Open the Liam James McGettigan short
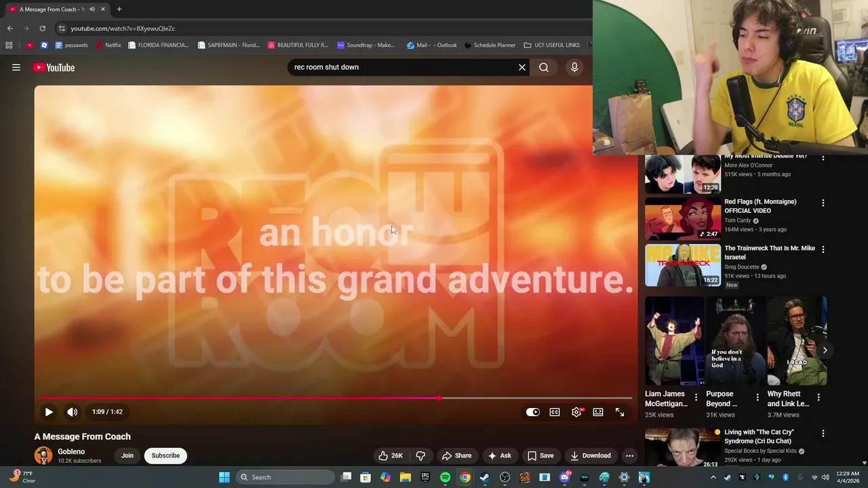This screenshot has width=868, height=488. pyautogui.click(x=675, y=340)
